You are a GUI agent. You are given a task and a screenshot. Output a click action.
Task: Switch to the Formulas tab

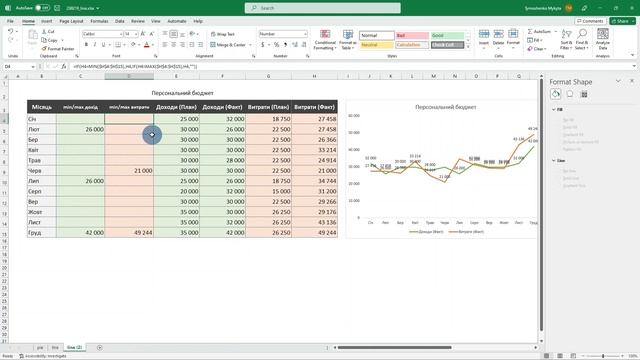tap(99, 21)
